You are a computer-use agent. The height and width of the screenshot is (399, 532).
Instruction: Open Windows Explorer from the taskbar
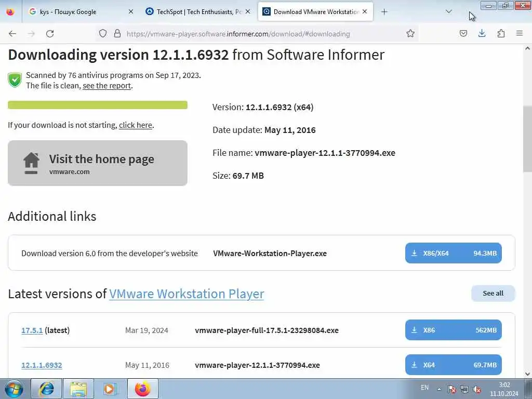[x=78, y=389]
